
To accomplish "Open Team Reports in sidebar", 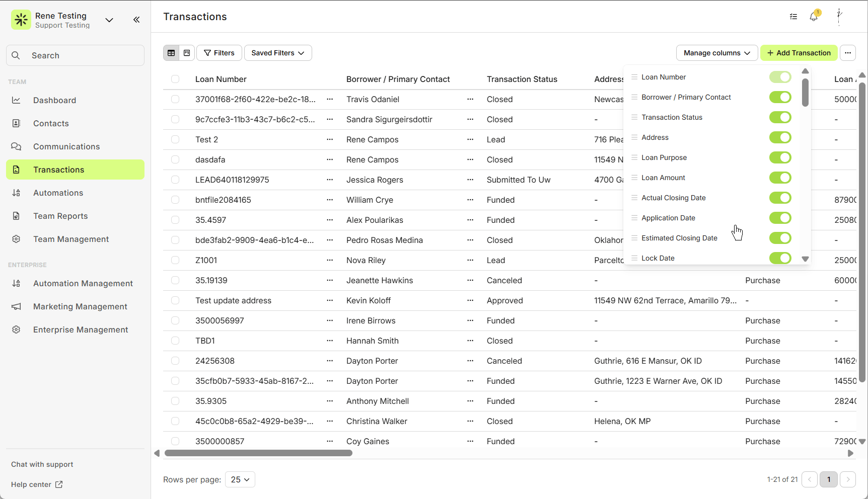I will (60, 216).
